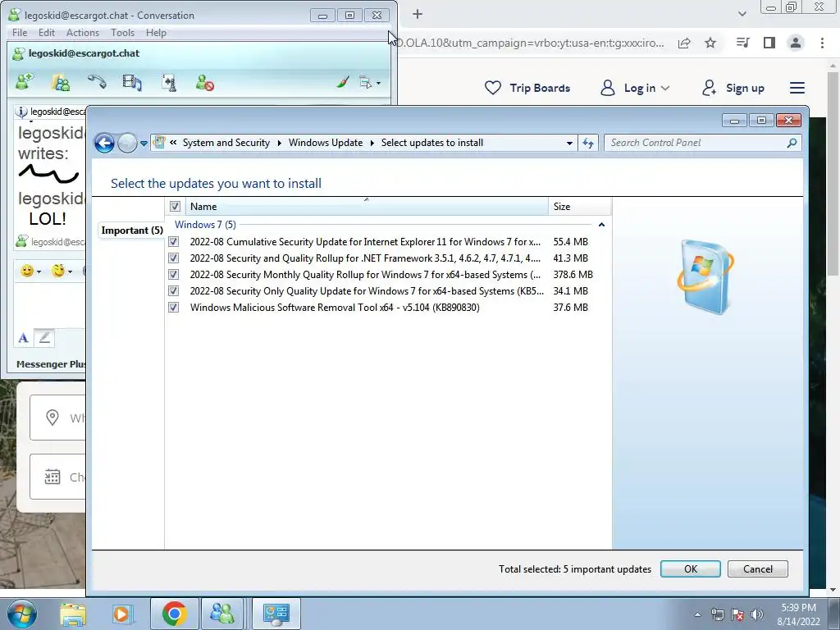The height and width of the screenshot is (630, 840).
Task: Expand the Log in dropdown in browser
Action: click(635, 88)
